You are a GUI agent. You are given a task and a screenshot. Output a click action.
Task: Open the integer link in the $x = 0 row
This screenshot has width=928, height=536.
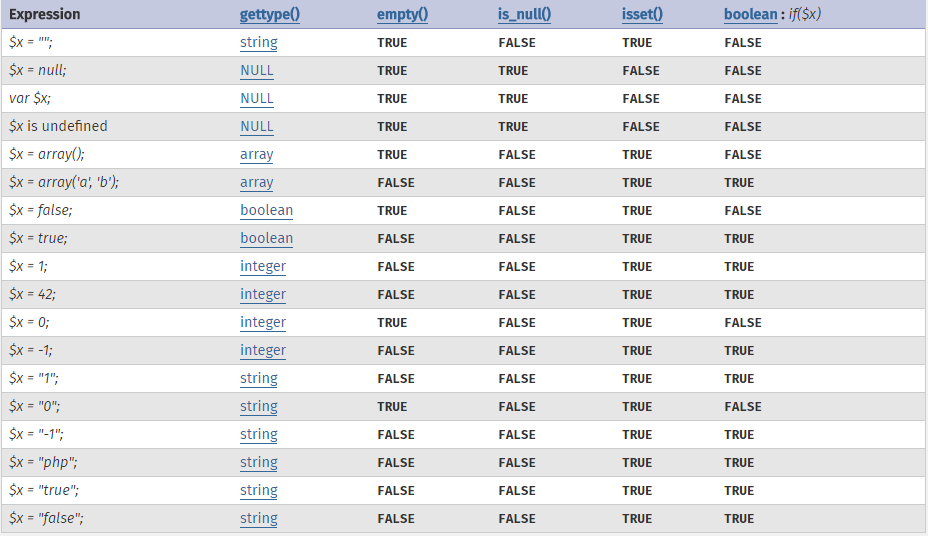pyautogui.click(x=263, y=323)
